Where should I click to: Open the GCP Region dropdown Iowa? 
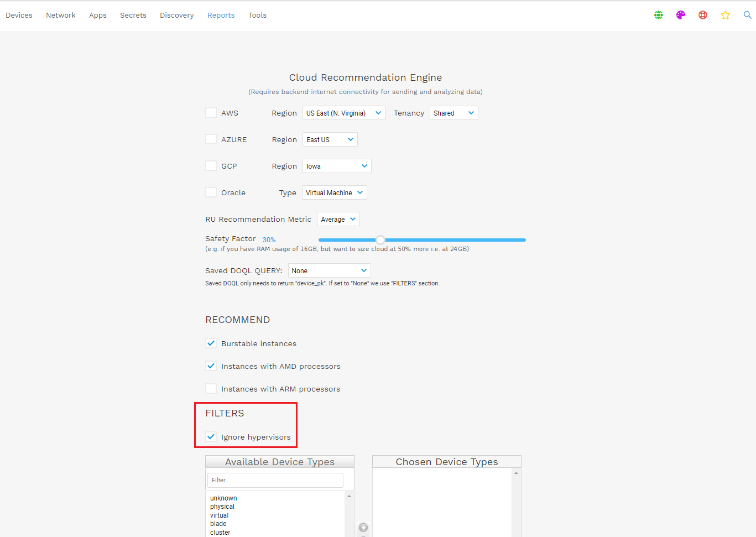coord(337,166)
